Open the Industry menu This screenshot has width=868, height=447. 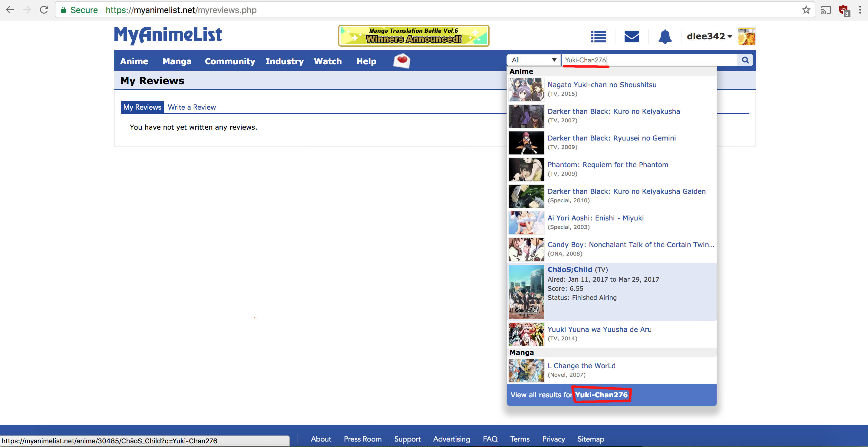[284, 61]
